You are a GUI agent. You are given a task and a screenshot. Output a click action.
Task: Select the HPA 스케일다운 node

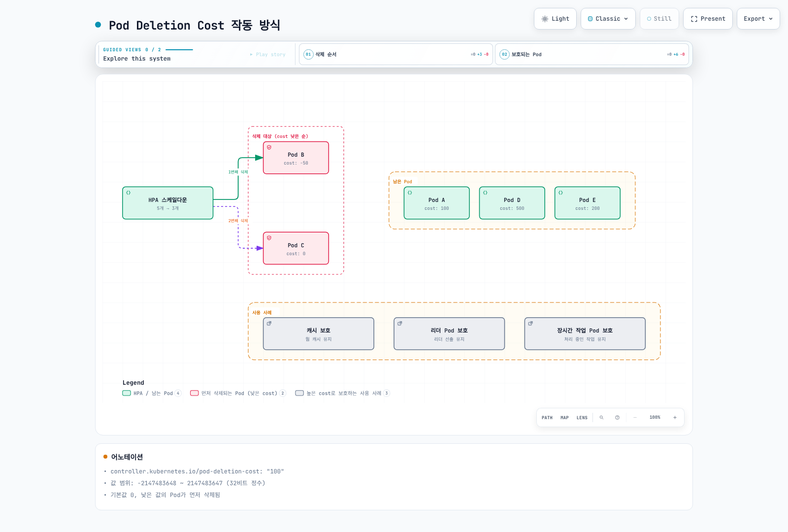(167, 203)
